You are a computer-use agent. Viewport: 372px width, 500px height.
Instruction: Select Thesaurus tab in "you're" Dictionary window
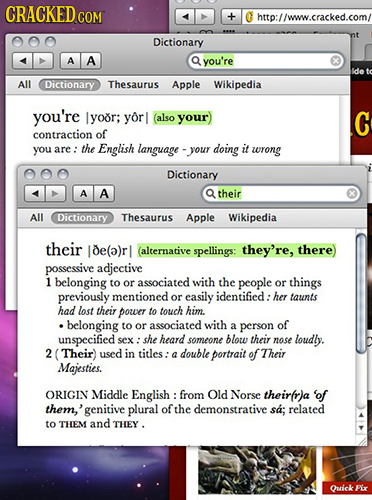(x=133, y=85)
